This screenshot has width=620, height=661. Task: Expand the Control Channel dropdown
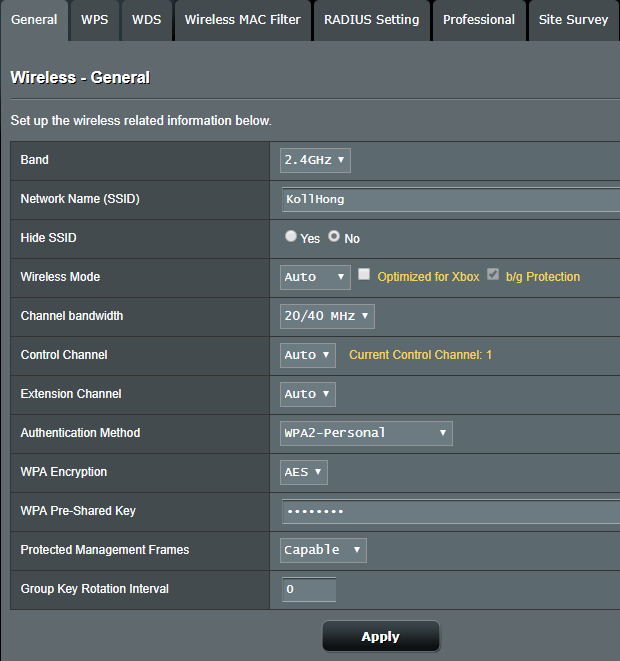308,355
